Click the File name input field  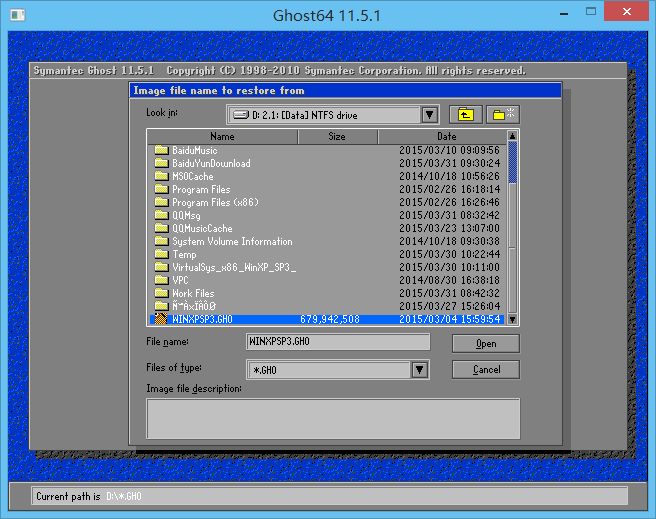coord(337,342)
